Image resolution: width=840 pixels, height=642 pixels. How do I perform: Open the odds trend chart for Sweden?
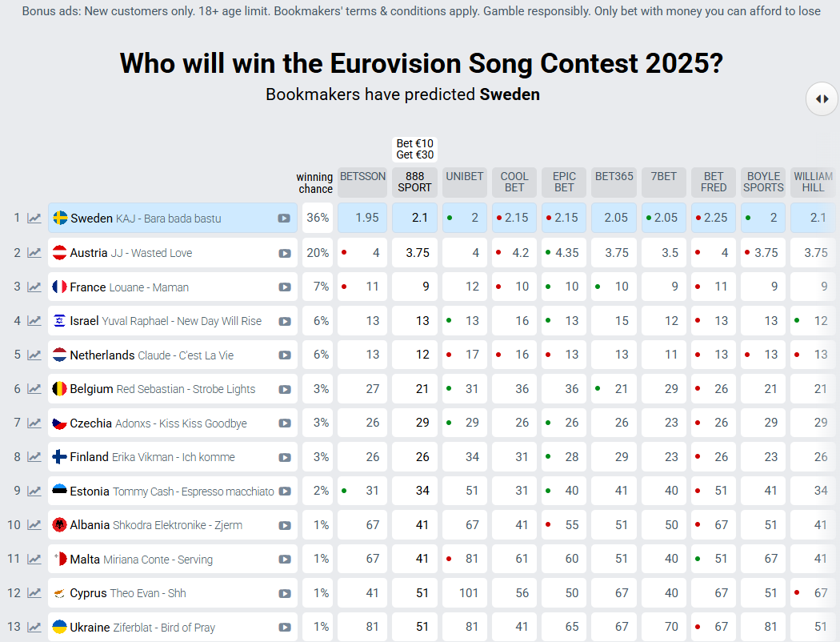click(x=34, y=219)
